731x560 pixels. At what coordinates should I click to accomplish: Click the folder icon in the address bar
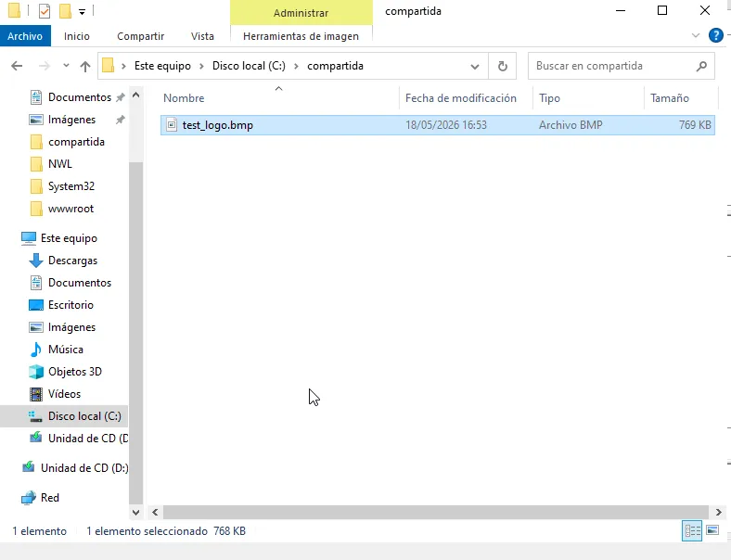click(x=109, y=65)
